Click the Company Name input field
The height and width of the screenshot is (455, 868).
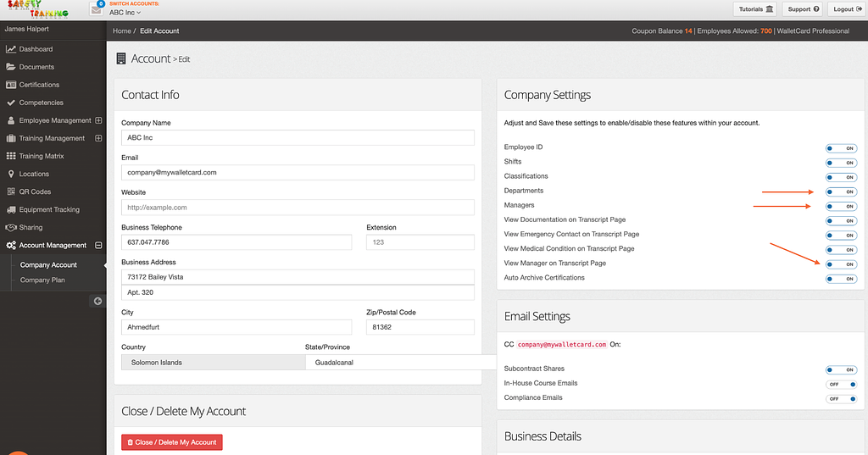coord(298,137)
